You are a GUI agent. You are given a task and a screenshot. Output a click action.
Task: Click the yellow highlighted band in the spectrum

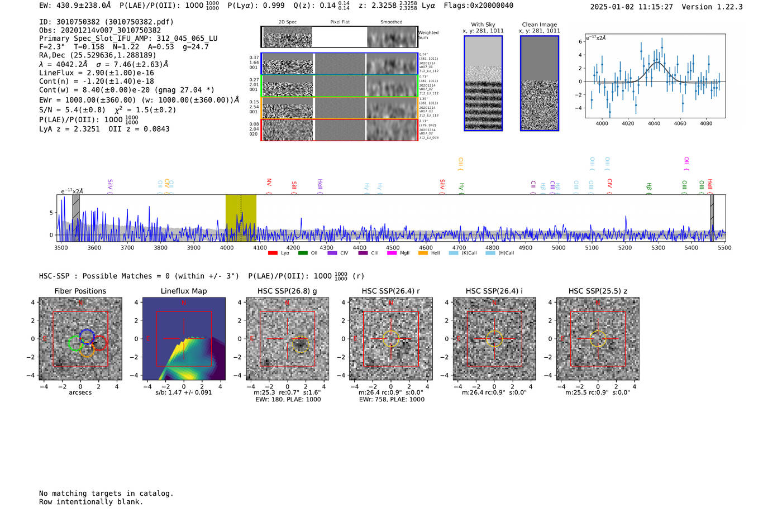coord(241,218)
